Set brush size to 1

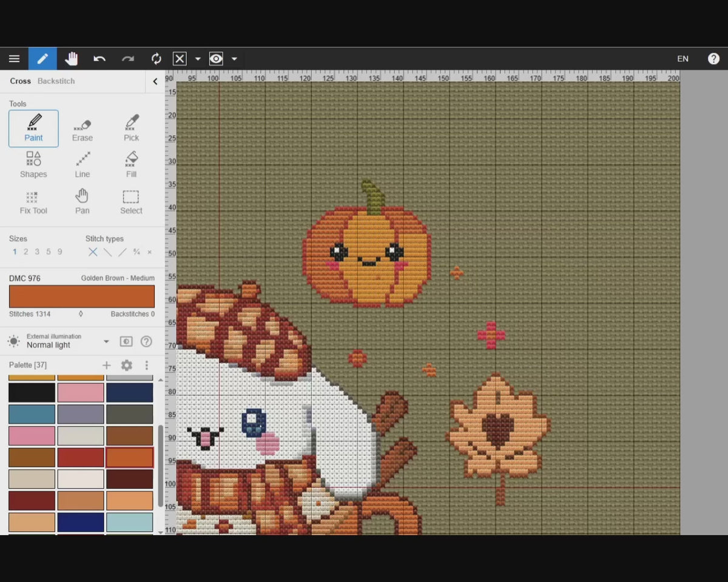point(15,252)
